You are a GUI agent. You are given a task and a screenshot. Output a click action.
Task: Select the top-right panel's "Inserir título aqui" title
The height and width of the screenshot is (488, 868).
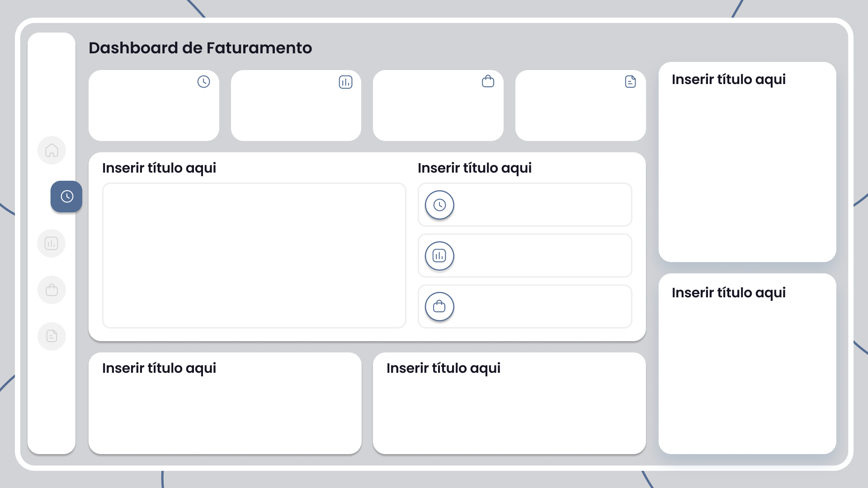tap(728, 80)
